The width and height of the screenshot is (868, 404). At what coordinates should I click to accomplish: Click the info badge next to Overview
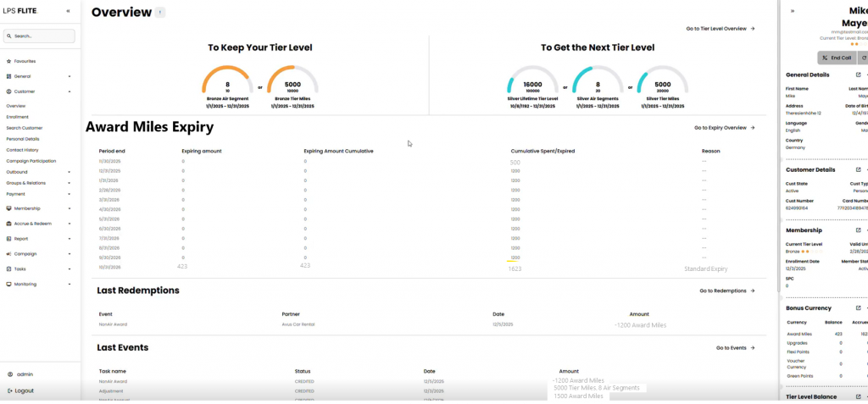point(161,13)
